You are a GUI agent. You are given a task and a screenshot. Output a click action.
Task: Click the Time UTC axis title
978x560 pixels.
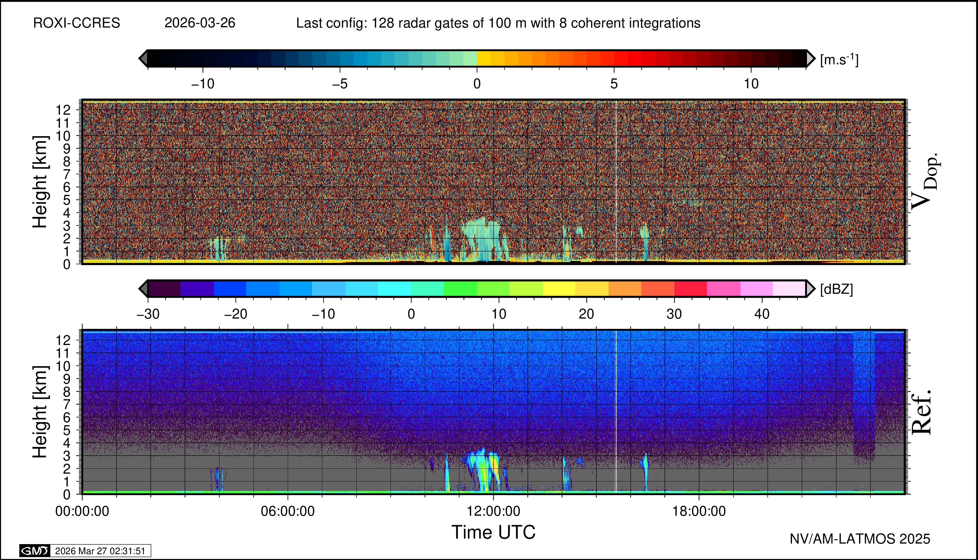[x=493, y=532]
